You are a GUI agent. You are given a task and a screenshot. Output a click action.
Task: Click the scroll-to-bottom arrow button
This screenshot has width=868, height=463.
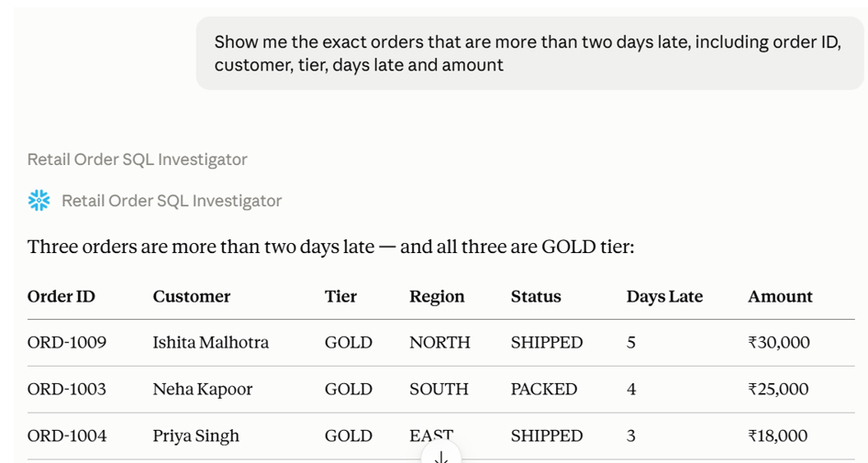[x=441, y=454]
